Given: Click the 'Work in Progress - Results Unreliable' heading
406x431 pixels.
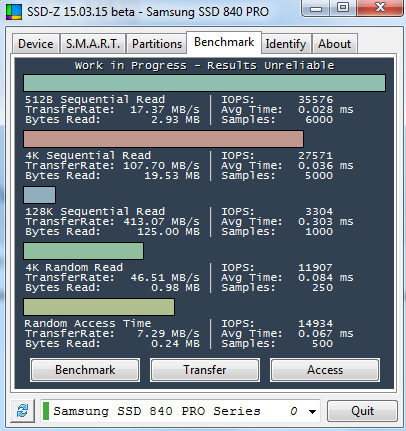Looking at the screenshot, I should coord(204,65).
